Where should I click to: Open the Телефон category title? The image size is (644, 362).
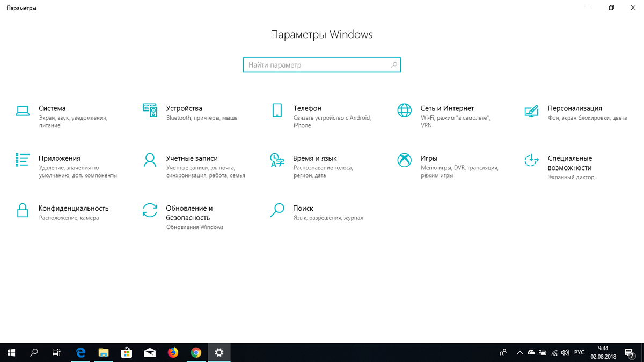click(308, 108)
